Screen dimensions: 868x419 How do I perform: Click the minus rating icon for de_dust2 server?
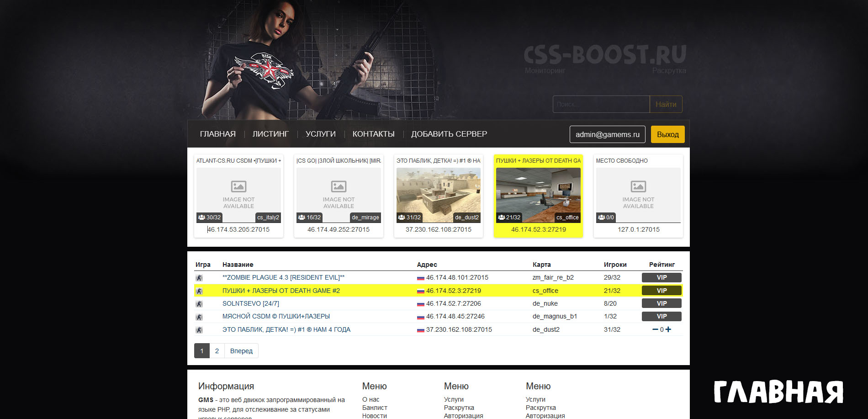tap(655, 329)
